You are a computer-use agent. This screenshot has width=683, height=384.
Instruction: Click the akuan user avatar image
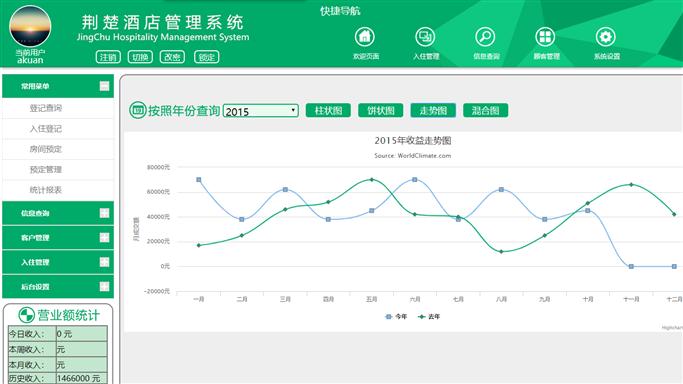pyautogui.click(x=30, y=27)
